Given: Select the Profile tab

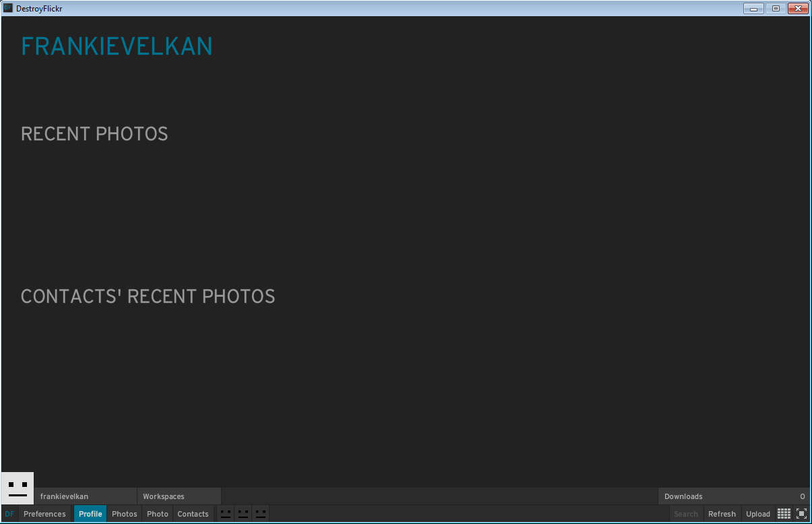Looking at the screenshot, I should [90, 514].
